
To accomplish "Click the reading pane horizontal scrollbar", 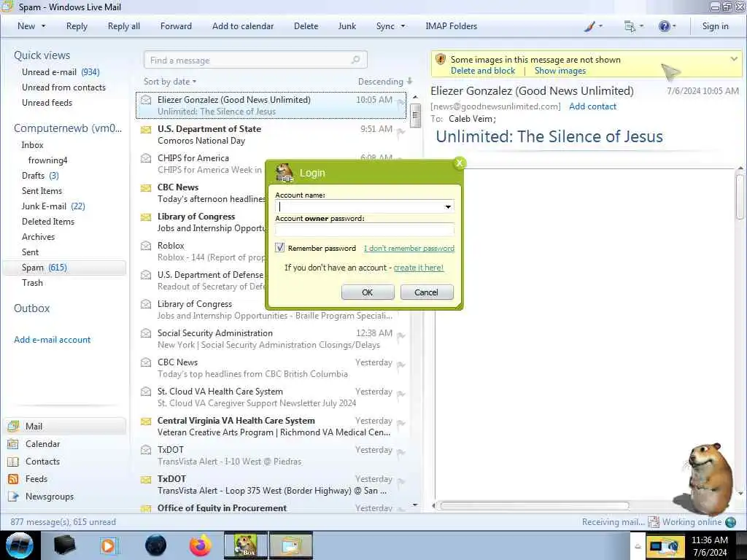I will [x=534, y=506].
